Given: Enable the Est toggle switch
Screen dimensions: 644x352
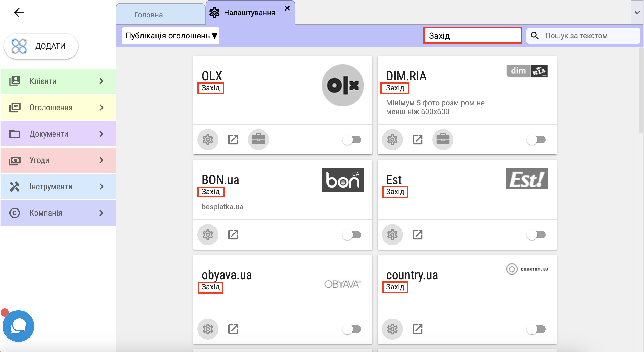Looking at the screenshot, I should tap(536, 235).
